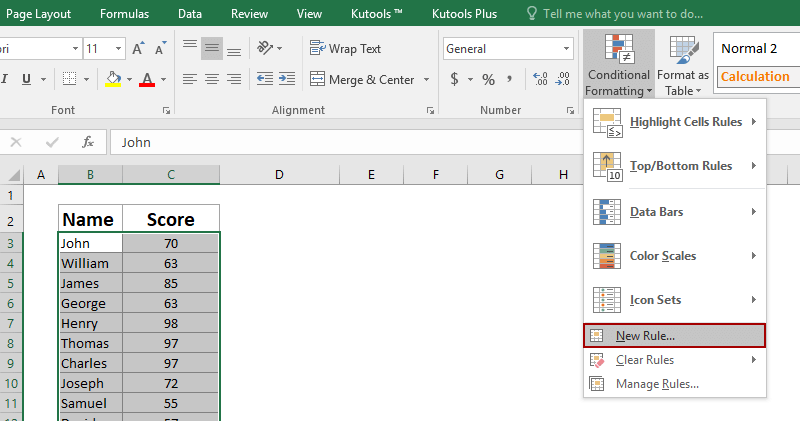This screenshot has width=800, height=421.
Task: Select New Rule from the menu
Action: tap(645, 336)
